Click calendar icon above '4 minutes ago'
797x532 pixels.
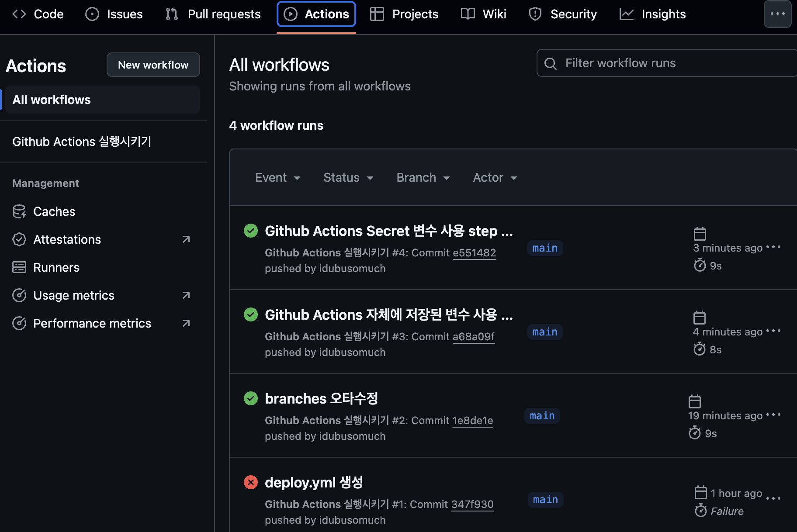coord(700,318)
